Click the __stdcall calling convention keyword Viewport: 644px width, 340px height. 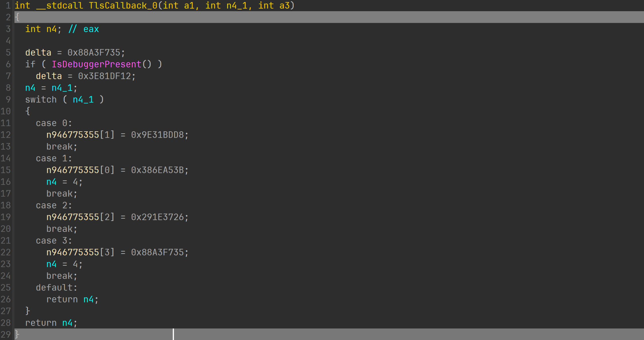[60, 5]
